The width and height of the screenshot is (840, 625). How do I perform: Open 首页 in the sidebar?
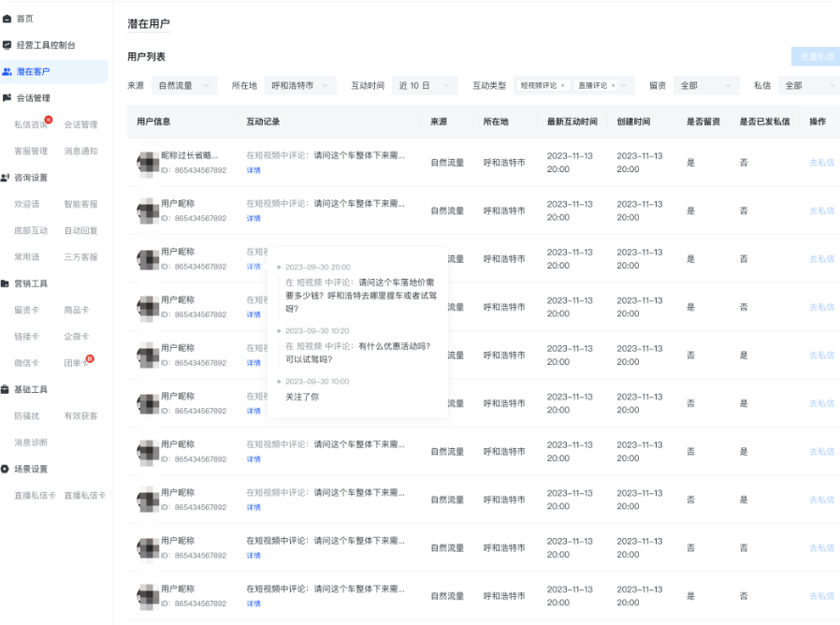coord(24,19)
